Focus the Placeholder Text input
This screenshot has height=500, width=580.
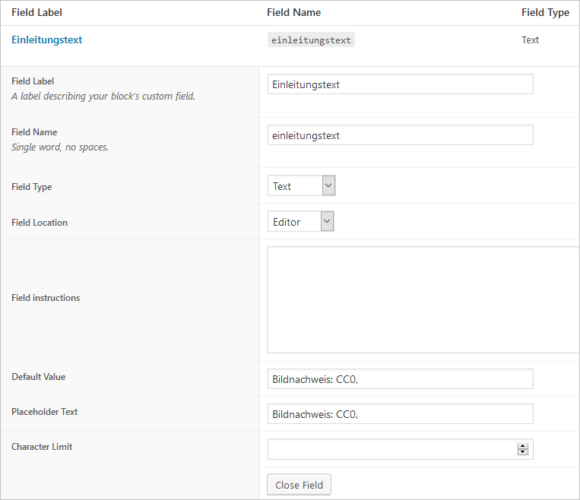pyautogui.click(x=400, y=414)
